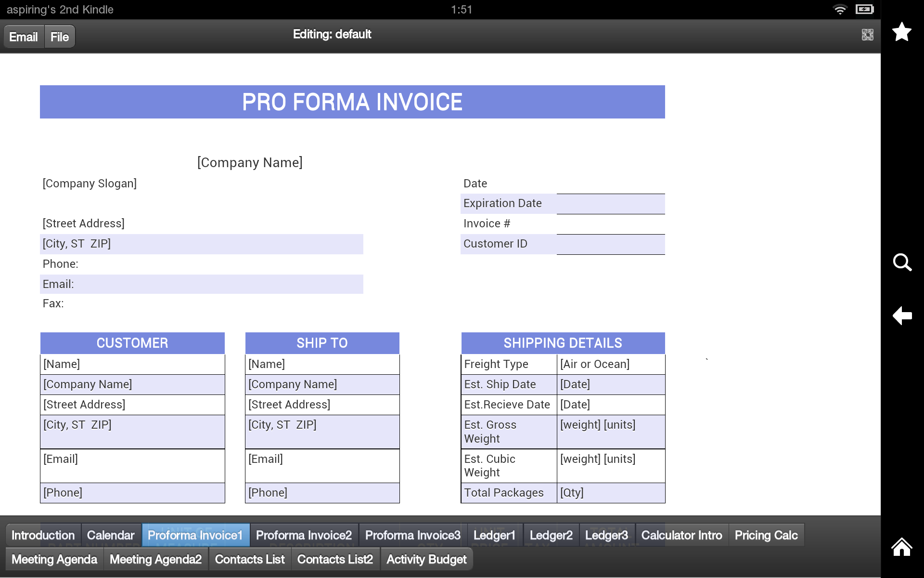Tap the back arrow in the sidebar
This screenshot has width=924, height=578.
click(x=902, y=315)
